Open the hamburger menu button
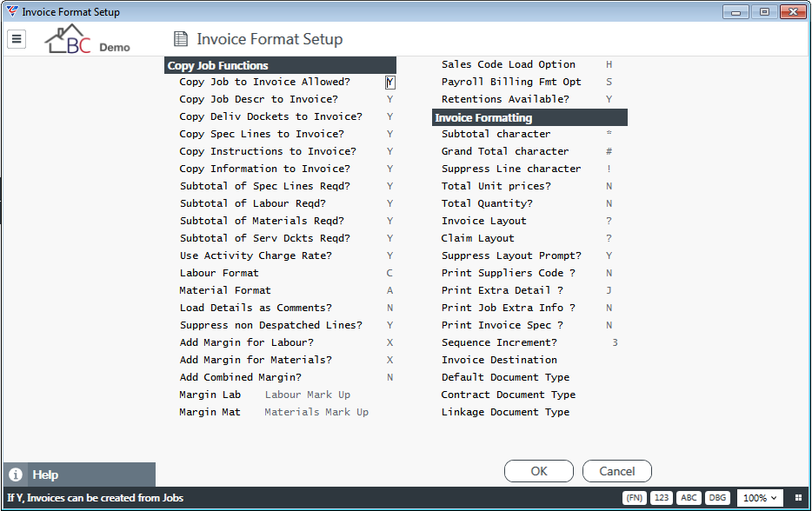The width and height of the screenshot is (812, 511). tap(17, 39)
